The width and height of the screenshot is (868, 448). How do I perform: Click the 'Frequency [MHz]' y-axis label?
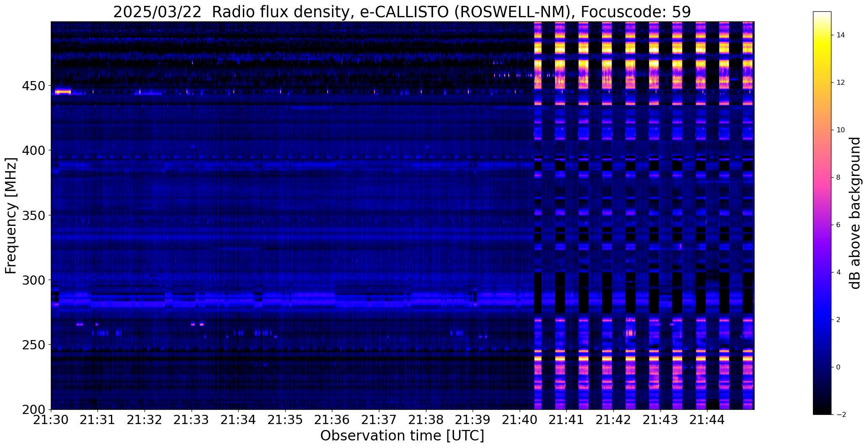(11, 215)
